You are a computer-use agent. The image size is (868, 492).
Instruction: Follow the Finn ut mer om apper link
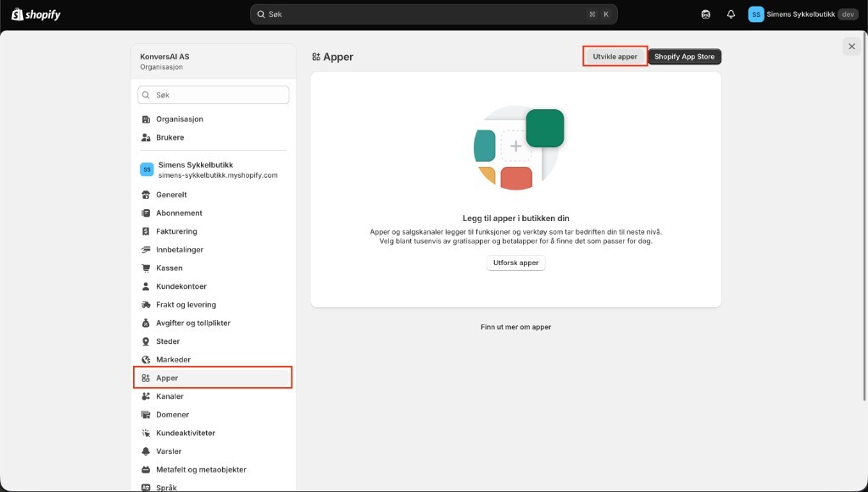point(516,327)
